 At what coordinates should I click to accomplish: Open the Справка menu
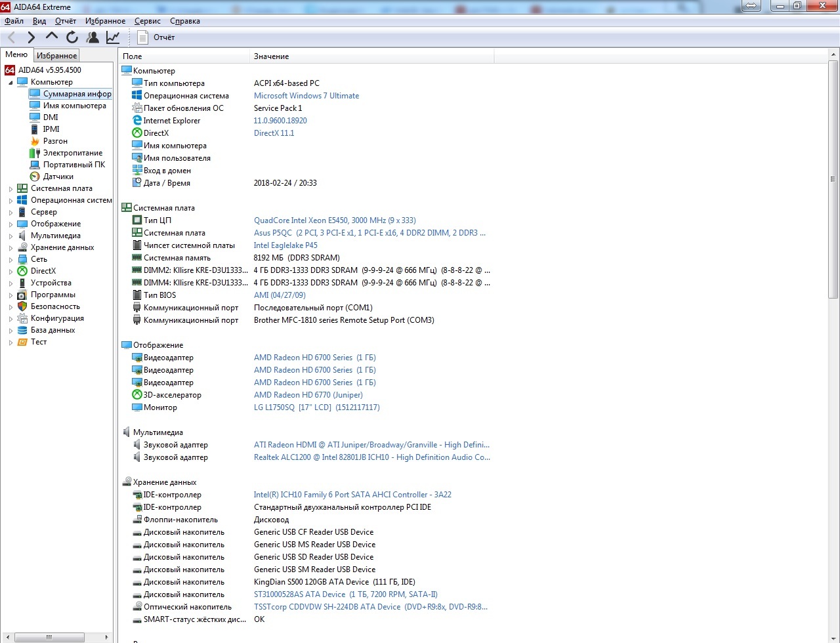185,21
